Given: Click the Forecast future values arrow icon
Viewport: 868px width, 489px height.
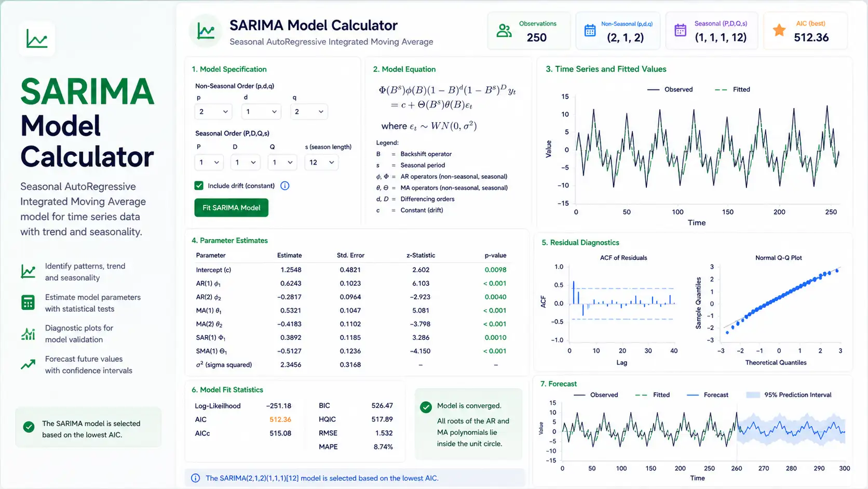Looking at the screenshot, I should (28, 364).
